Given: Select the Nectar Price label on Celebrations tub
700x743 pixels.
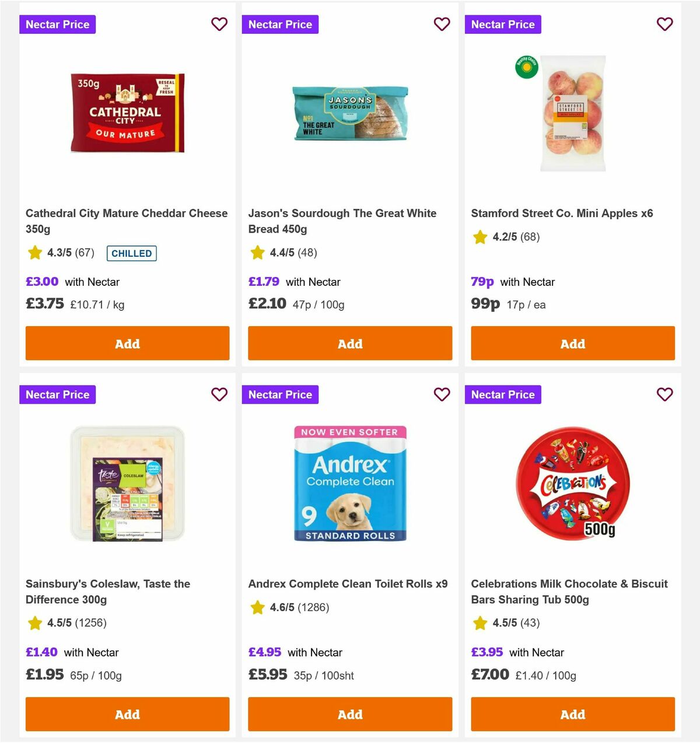Looking at the screenshot, I should click(503, 395).
